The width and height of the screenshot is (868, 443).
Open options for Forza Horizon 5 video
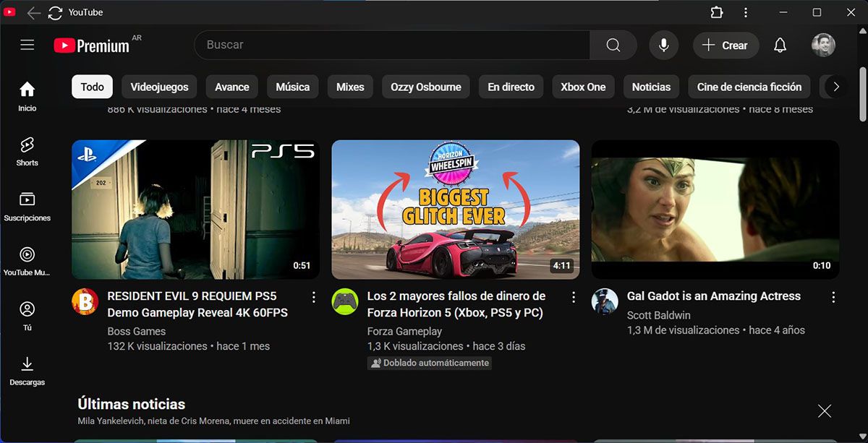(574, 297)
